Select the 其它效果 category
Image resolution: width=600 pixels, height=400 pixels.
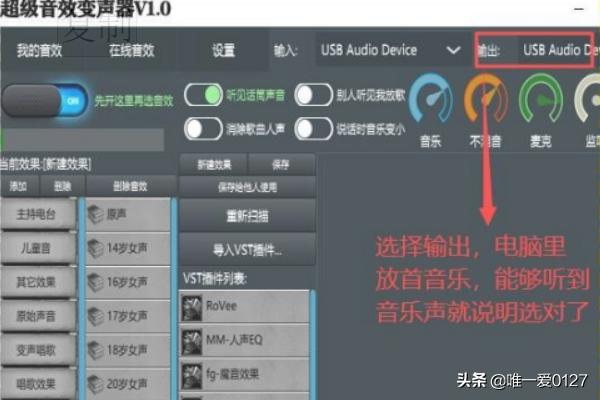click(x=37, y=282)
